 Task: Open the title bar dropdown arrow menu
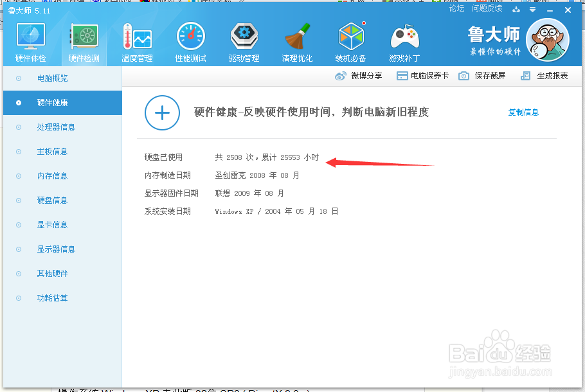(x=532, y=10)
